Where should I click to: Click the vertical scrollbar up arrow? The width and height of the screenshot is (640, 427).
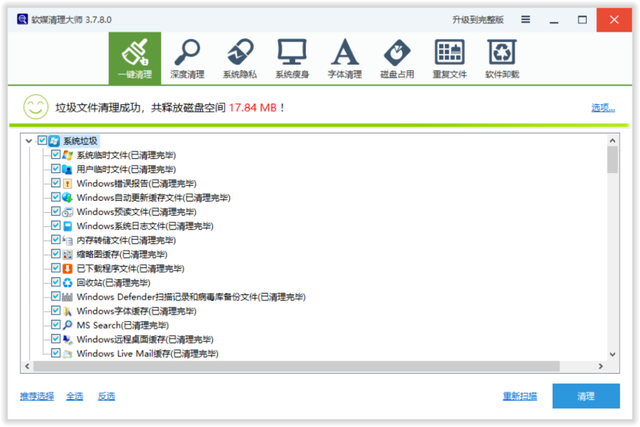pos(612,140)
